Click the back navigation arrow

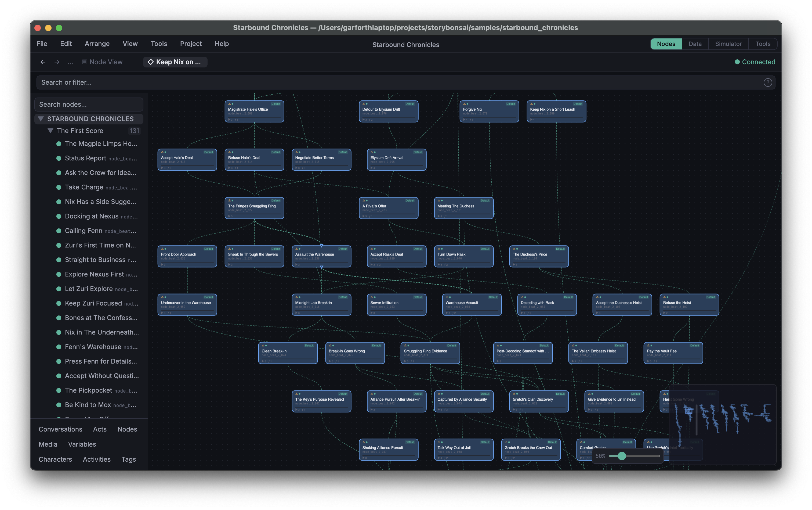[43, 62]
